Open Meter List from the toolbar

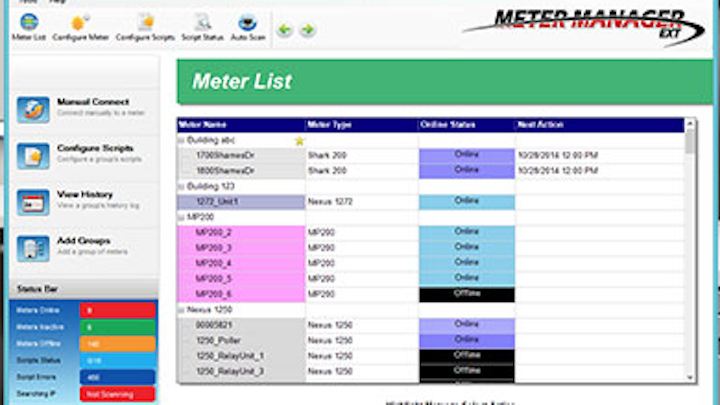29,28
